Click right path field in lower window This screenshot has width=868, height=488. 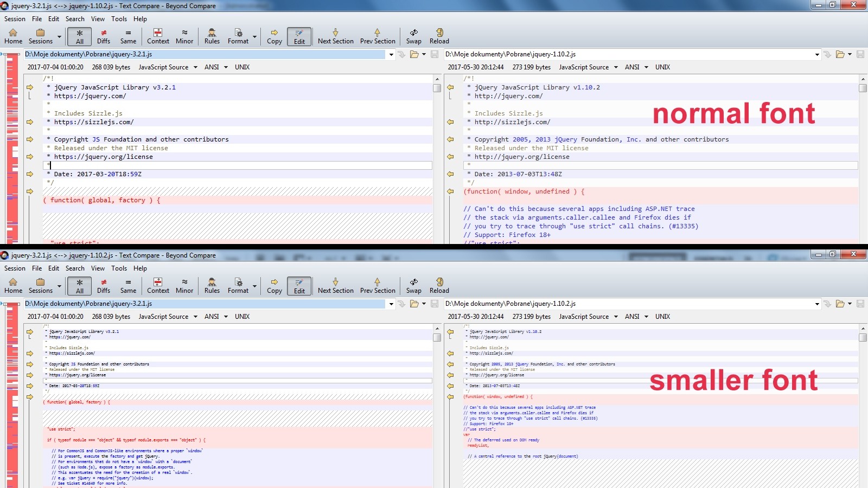point(628,304)
